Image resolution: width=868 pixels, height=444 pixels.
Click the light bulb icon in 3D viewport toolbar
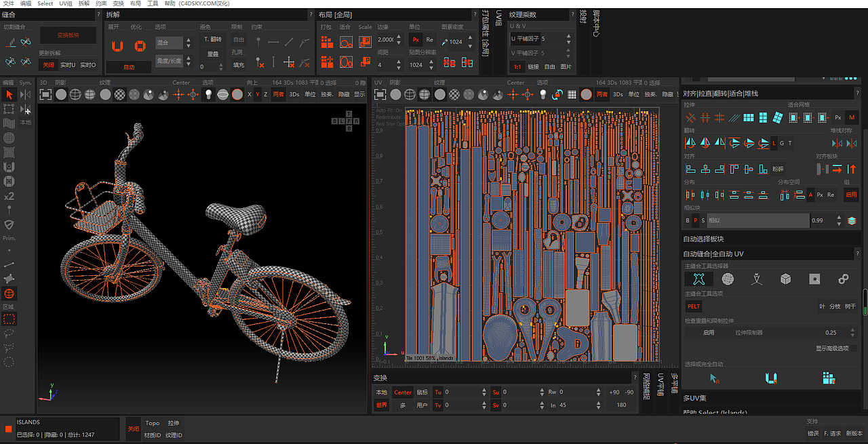pos(208,94)
